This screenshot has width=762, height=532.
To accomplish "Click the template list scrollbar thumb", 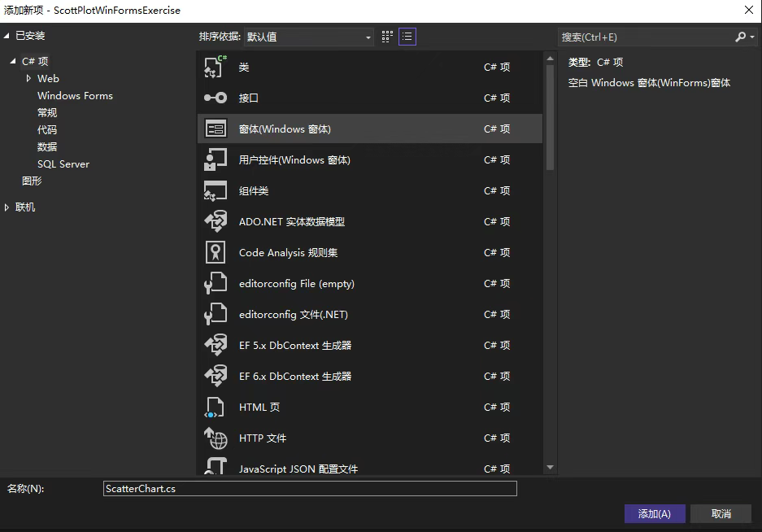I will (x=550, y=117).
